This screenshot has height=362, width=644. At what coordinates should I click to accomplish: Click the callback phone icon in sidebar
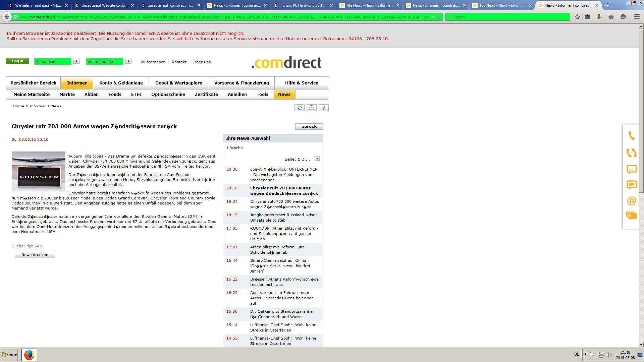coord(632,153)
